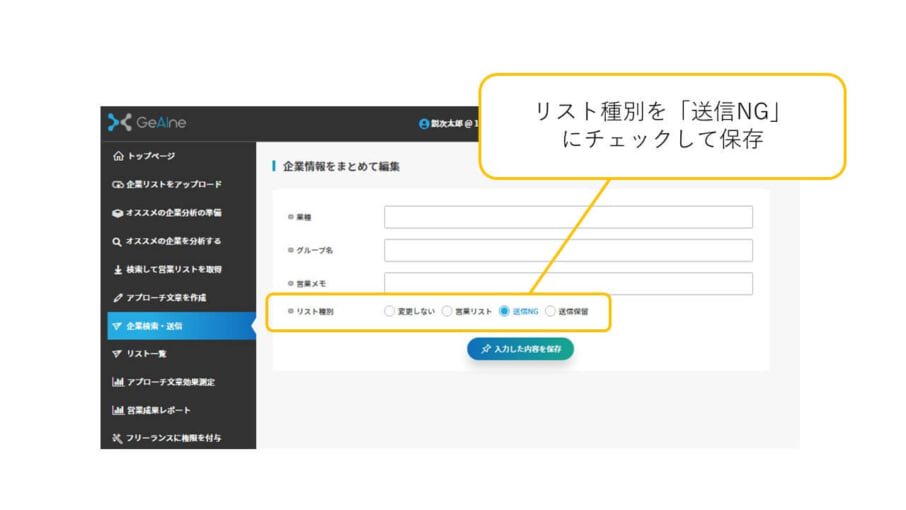The width and height of the screenshot is (906, 510).
Task: Select the 送信NG radio button
Action: (504, 311)
